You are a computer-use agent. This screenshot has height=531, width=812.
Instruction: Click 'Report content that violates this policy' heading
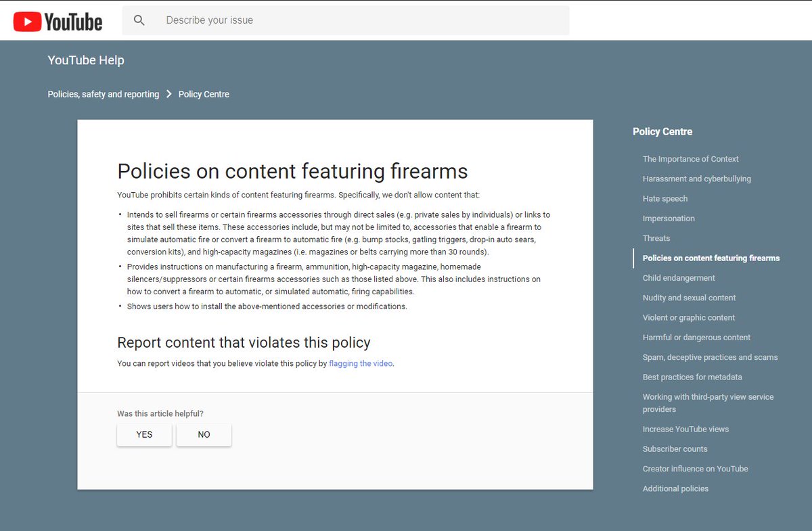click(244, 342)
